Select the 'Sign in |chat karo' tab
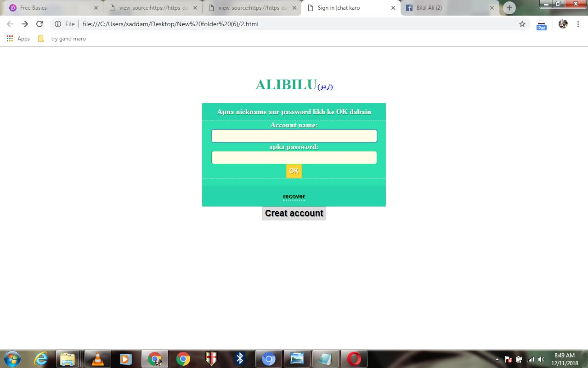This screenshot has height=368, width=588. tap(351, 8)
